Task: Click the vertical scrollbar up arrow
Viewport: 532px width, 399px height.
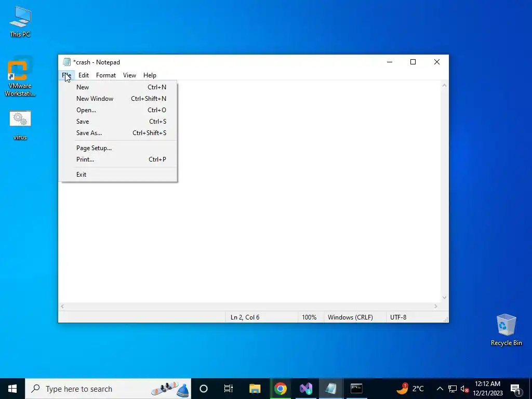Action: (x=444, y=86)
